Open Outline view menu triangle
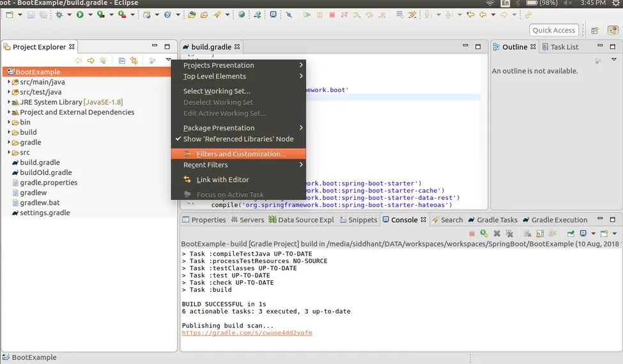The width and height of the screenshot is (623, 364). tap(614, 59)
